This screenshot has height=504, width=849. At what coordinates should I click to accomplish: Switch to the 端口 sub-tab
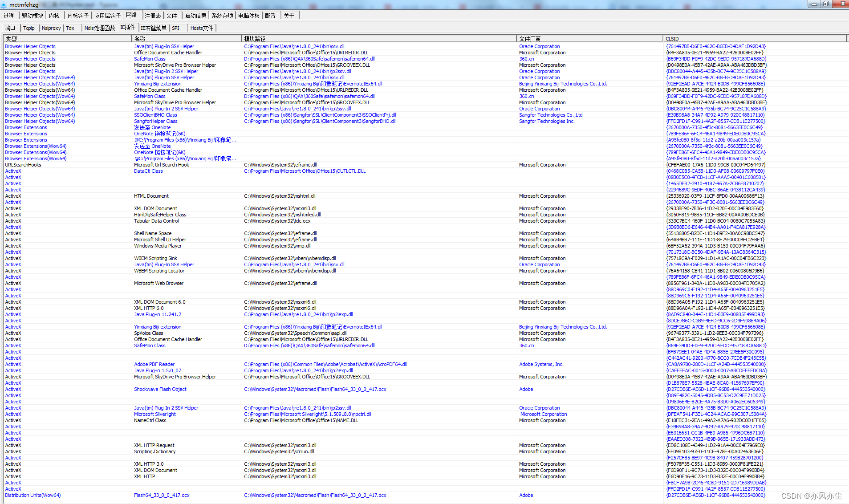[10, 28]
